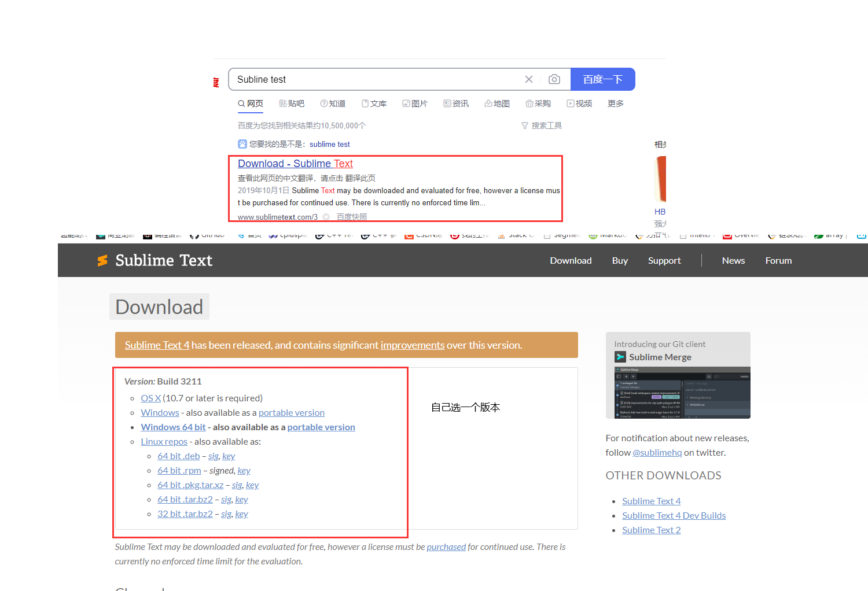
Task: Open the 搜索工具 filter tools
Action: pyautogui.click(x=542, y=125)
